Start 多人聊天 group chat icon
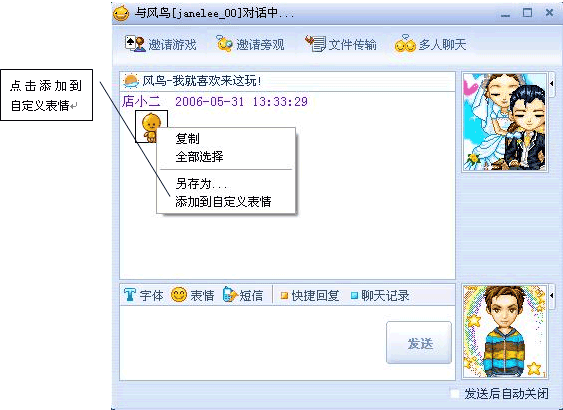 click(x=405, y=44)
